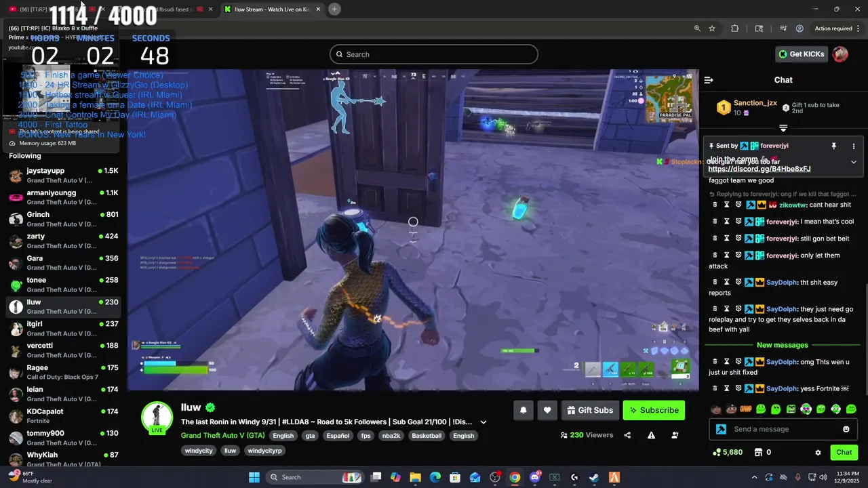Delete zikowtw's message with the trash icon
Viewport: 868px width, 488px height.
click(x=715, y=205)
